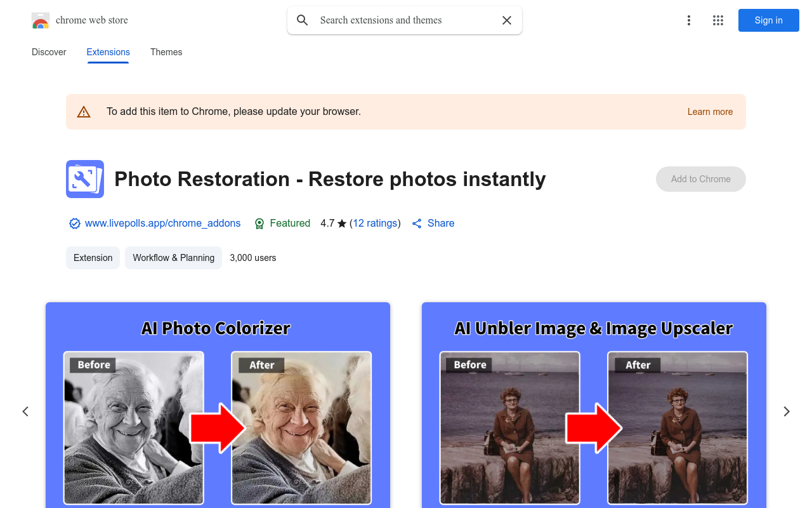Click the disabled Add to Chrome button
The width and height of the screenshot is (812, 508).
point(701,179)
